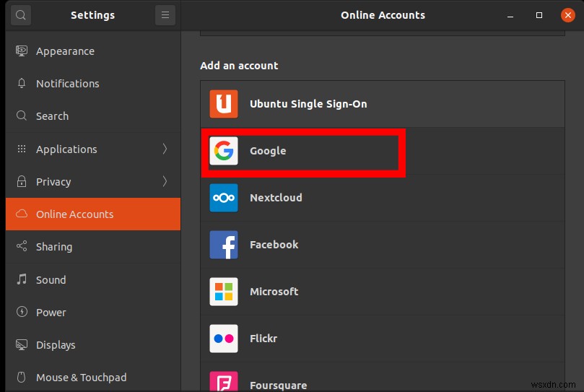This screenshot has width=584, height=392.
Task: Open the Sound settings panel
Action: pyautogui.click(x=51, y=280)
